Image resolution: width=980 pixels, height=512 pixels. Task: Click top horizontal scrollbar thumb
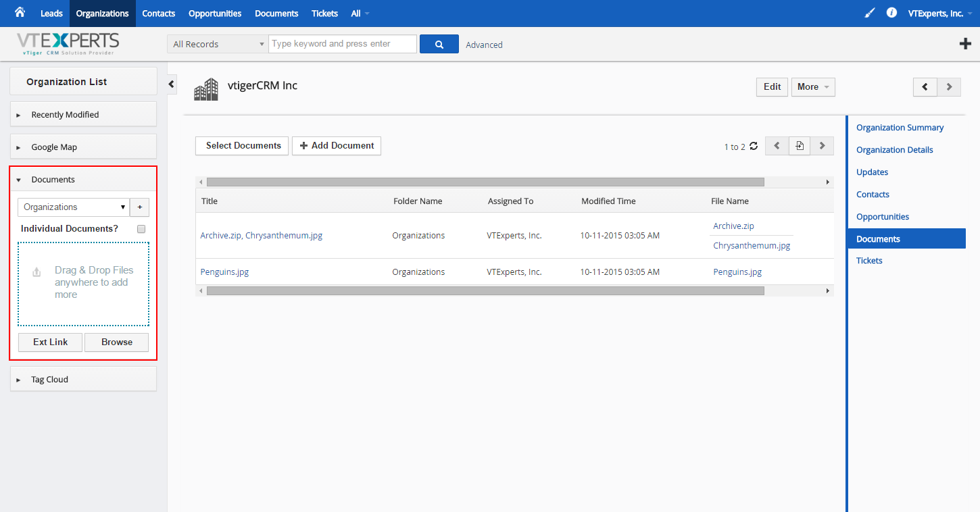(x=485, y=182)
